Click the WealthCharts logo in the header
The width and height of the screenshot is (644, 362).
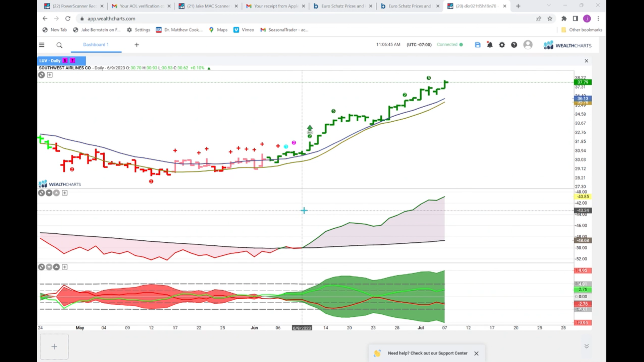click(568, 45)
